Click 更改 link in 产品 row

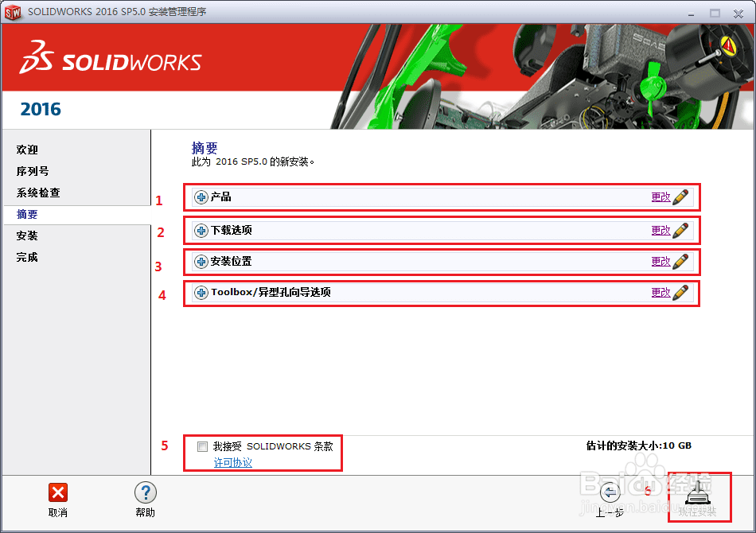pos(661,196)
